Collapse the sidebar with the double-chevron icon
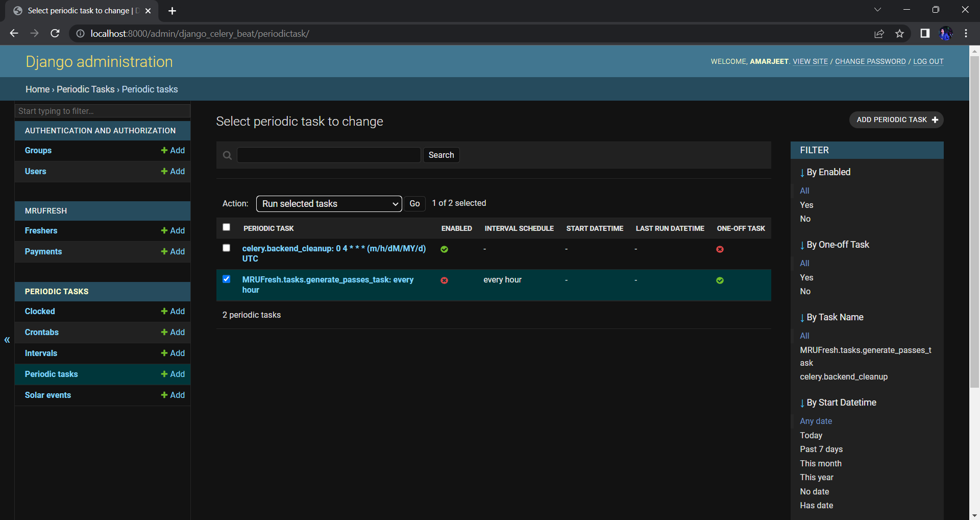The image size is (980, 520). tap(7, 340)
